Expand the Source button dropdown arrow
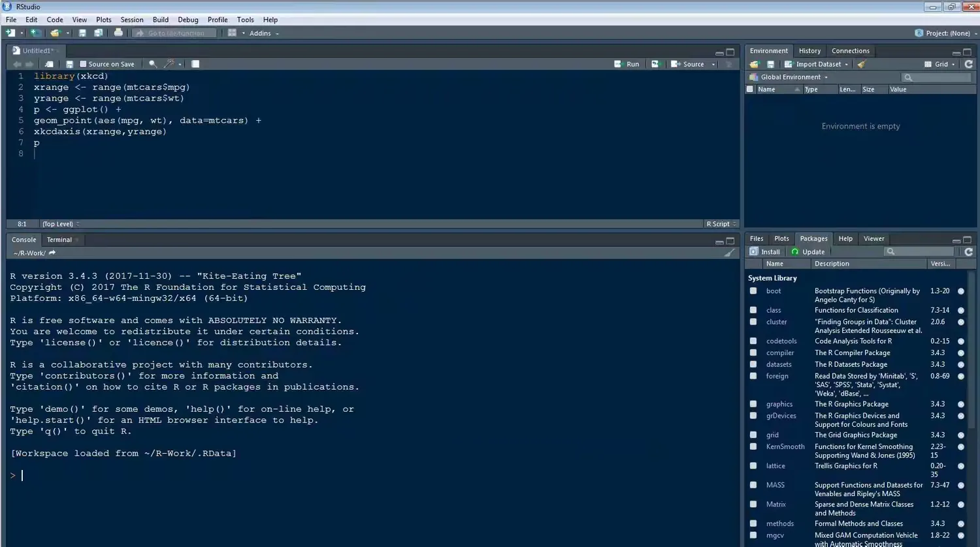 pyautogui.click(x=713, y=65)
